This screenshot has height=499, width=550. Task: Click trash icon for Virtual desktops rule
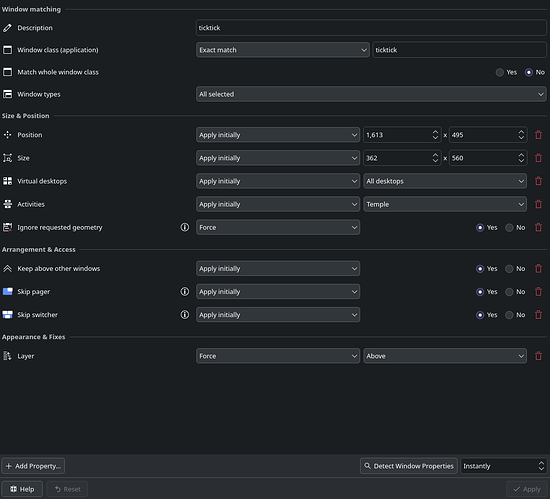point(538,181)
